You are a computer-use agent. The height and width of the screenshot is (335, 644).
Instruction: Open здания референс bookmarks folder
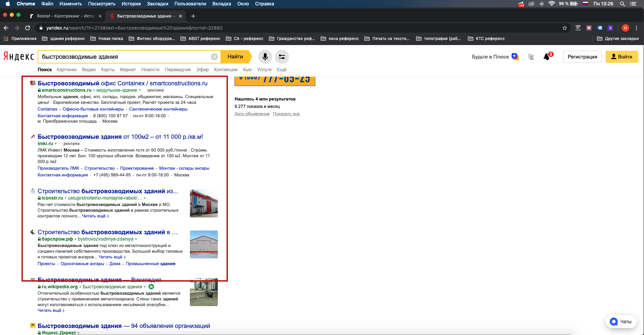click(64, 39)
